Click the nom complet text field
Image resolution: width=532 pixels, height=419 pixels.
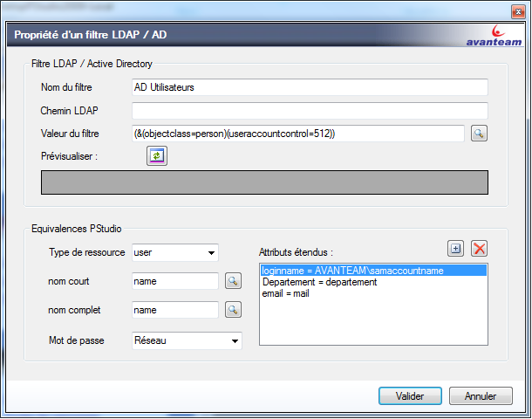(x=174, y=310)
